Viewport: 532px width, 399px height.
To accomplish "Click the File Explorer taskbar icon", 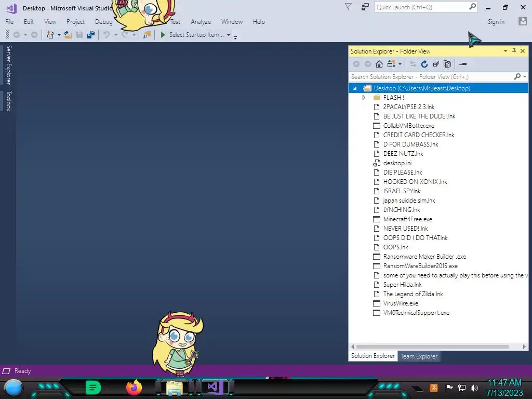I will point(175,388).
